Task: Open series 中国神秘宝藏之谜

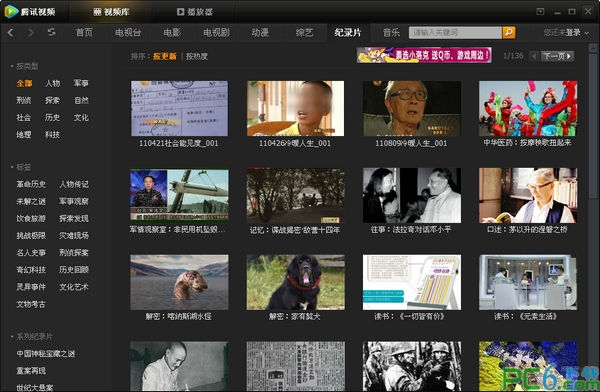Action: pos(46,354)
